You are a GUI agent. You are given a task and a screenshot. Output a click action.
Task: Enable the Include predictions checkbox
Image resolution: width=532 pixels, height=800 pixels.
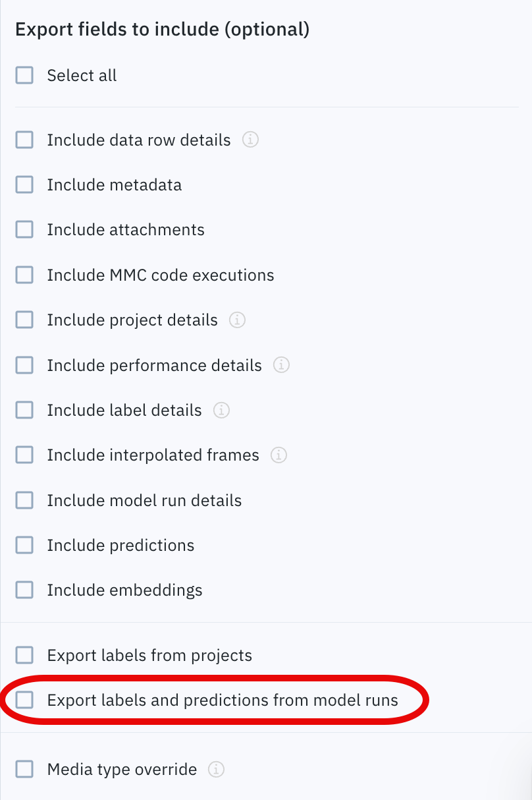[x=24, y=546]
